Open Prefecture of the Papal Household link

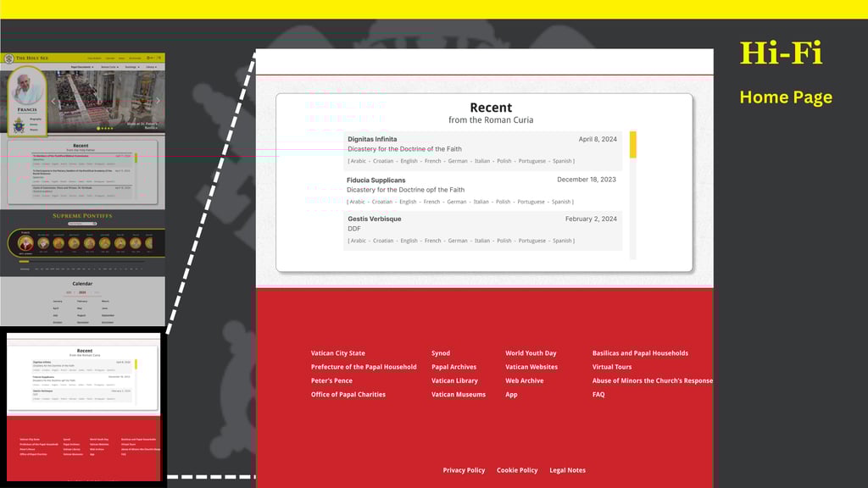364,367
